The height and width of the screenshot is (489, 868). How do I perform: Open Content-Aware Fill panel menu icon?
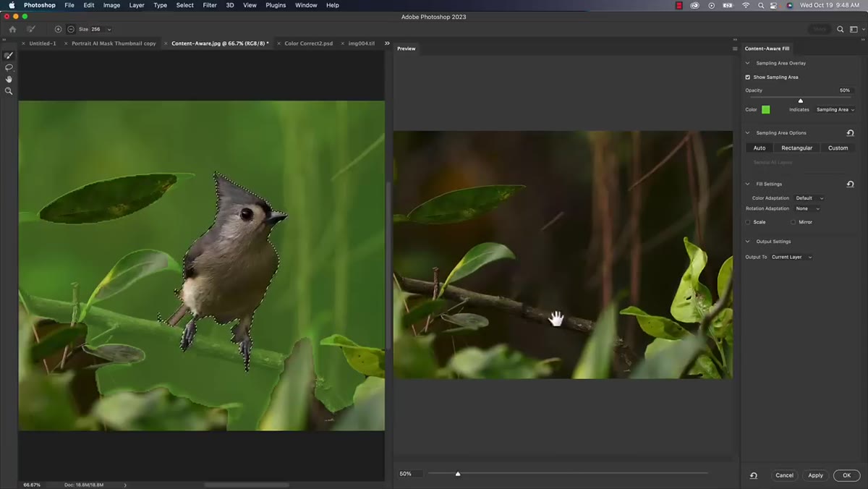click(x=735, y=48)
